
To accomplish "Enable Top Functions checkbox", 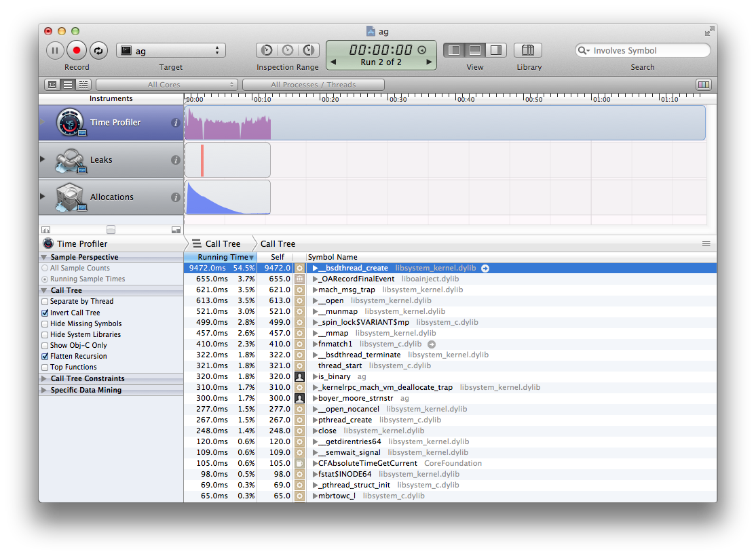I will click(45, 367).
